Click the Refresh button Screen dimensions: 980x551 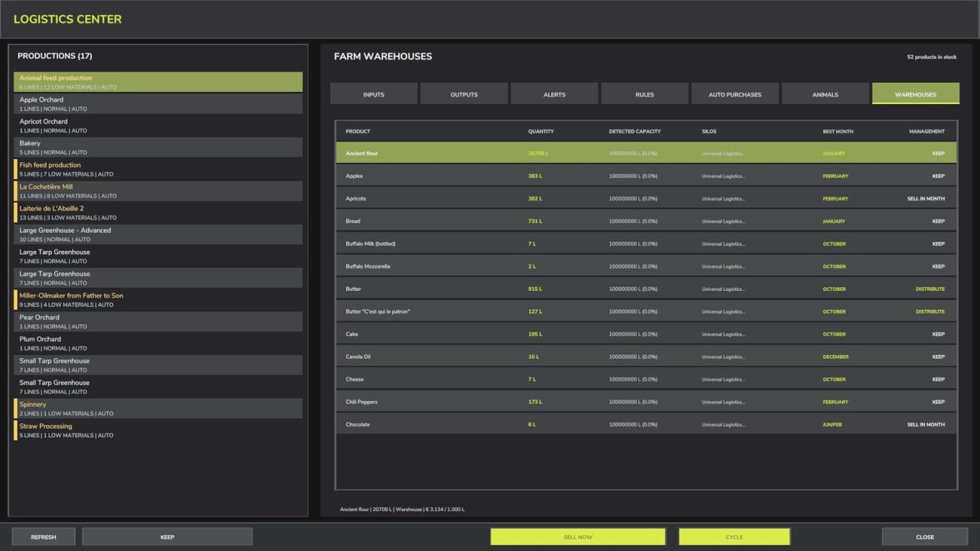click(44, 536)
